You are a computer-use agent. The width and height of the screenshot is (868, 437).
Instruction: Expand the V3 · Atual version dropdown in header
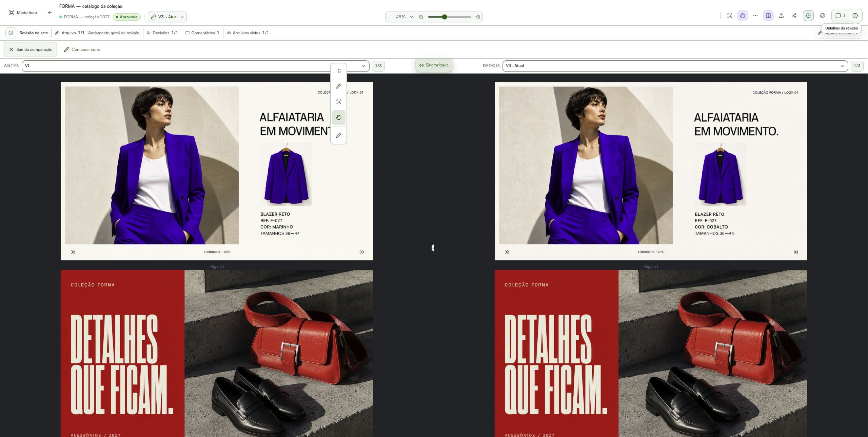tap(167, 17)
